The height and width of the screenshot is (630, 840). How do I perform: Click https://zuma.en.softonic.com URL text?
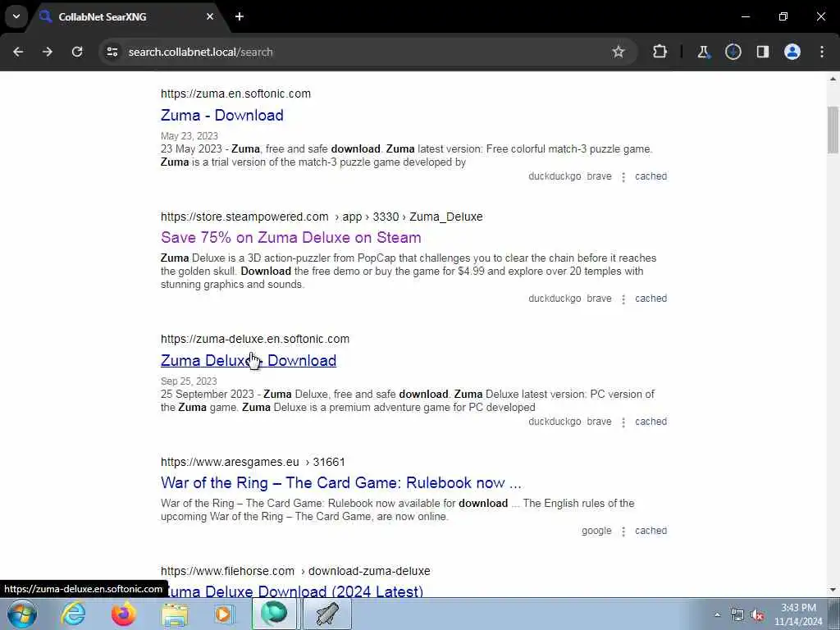coord(235,94)
